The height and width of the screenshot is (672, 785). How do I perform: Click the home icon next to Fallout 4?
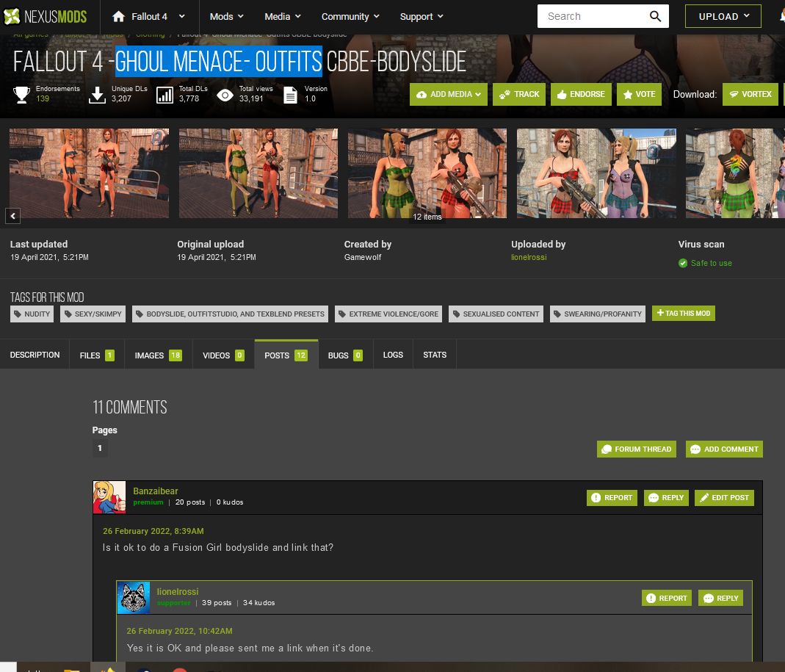click(119, 16)
